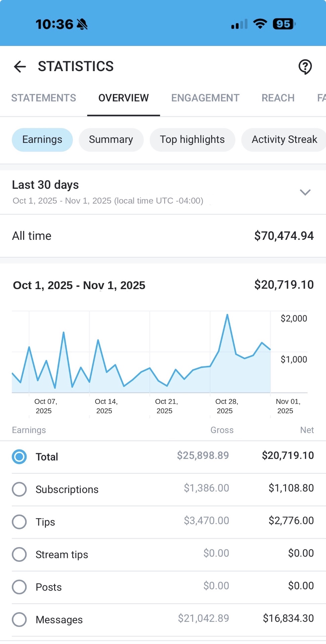
Task: Select the Tips radio button
Action: (x=19, y=522)
